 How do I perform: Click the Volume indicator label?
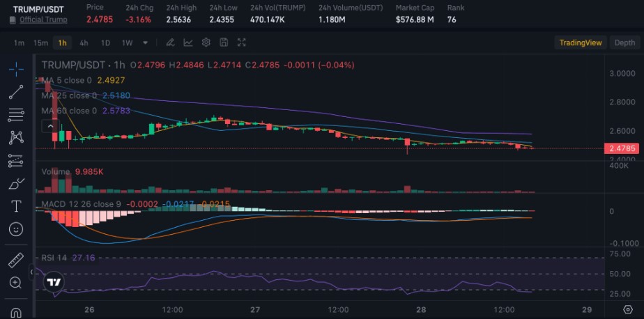pos(56,171)
